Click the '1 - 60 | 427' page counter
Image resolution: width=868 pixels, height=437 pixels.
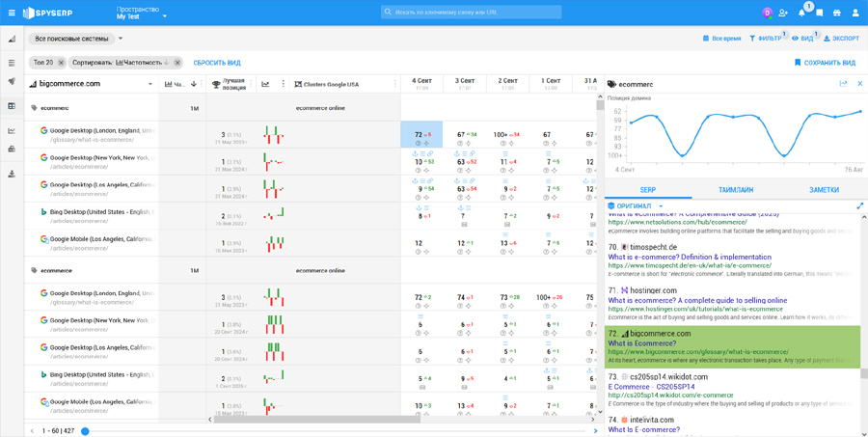[x=58, y=431]
